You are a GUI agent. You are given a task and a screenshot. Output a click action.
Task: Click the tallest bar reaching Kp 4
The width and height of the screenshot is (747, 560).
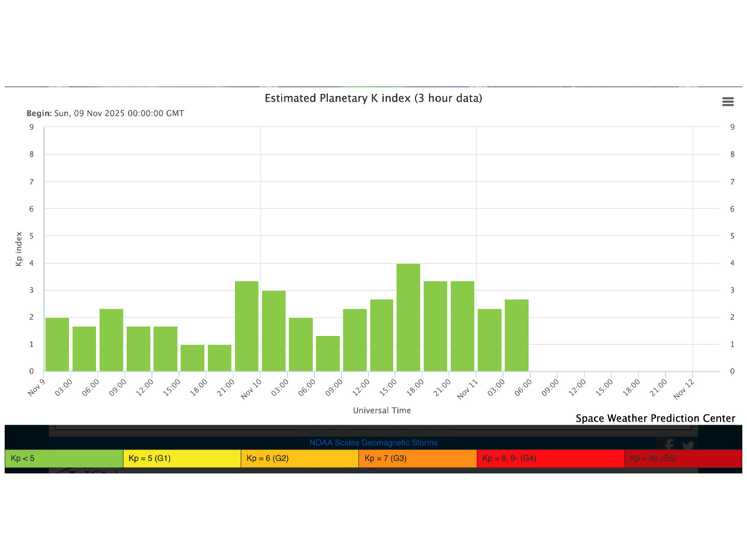pyautogui.click(x=408, y=317)
